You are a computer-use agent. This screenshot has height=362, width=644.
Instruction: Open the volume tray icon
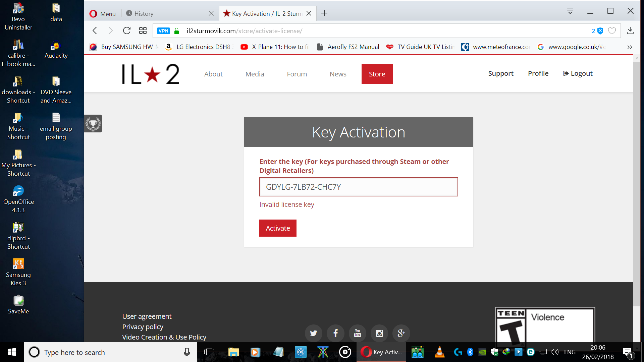(554, 352)
